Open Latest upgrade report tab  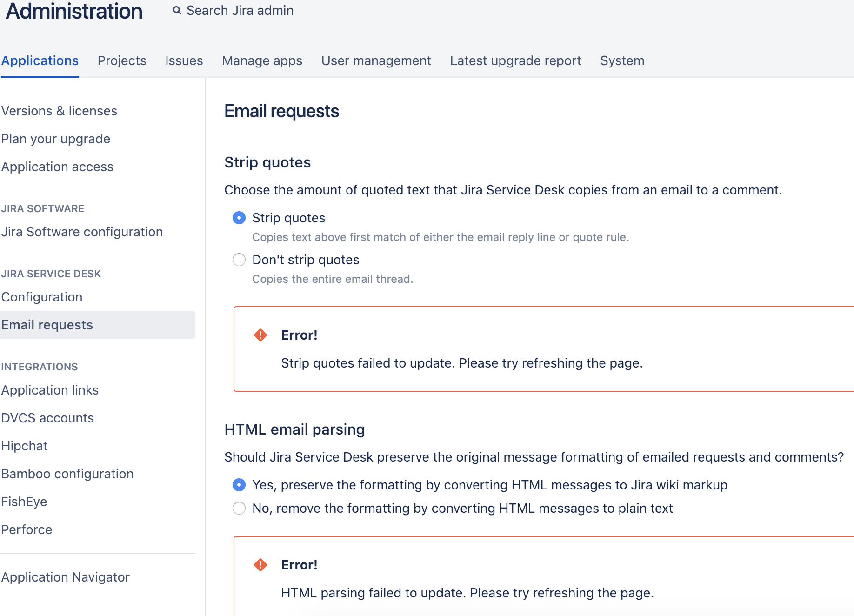[x=516, y=61]
